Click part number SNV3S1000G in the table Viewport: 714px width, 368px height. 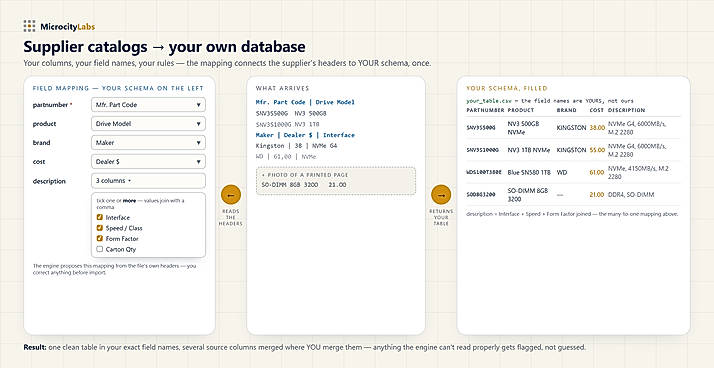click(x=482, y=150)
